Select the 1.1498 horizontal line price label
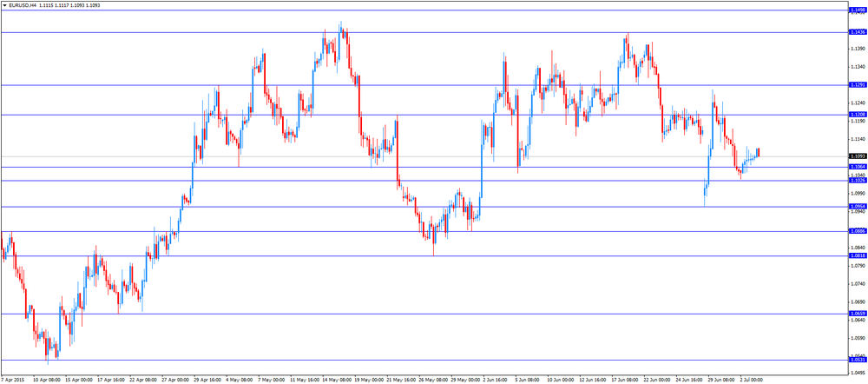The height and width of the screenshot is (384, 868). click(x=857, y=10)
